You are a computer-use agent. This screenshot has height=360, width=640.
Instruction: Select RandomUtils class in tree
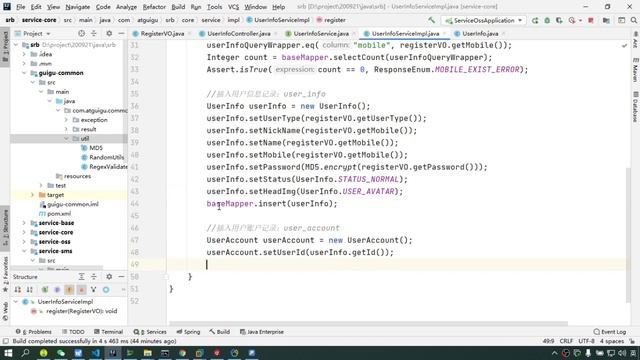pyautogui.click(x=106, y=158)
